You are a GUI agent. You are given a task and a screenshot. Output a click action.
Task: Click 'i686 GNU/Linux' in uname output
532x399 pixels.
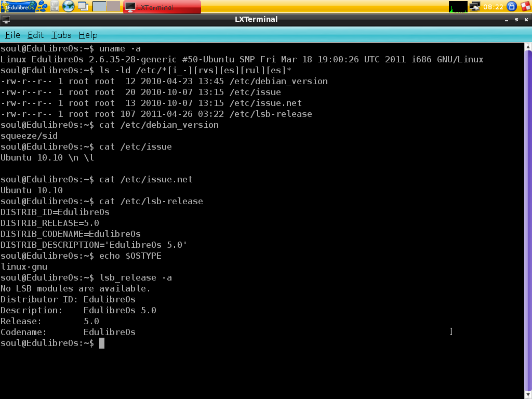click(447, 59)
